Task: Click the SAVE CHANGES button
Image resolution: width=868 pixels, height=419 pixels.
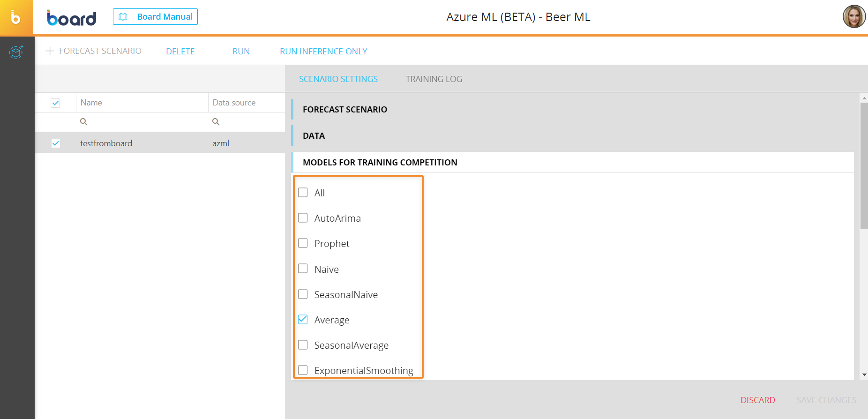Action: [826, 400]
